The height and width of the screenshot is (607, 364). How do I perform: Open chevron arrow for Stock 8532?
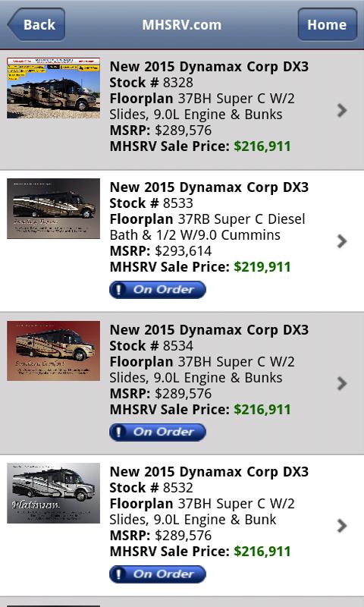coord(342,526)
